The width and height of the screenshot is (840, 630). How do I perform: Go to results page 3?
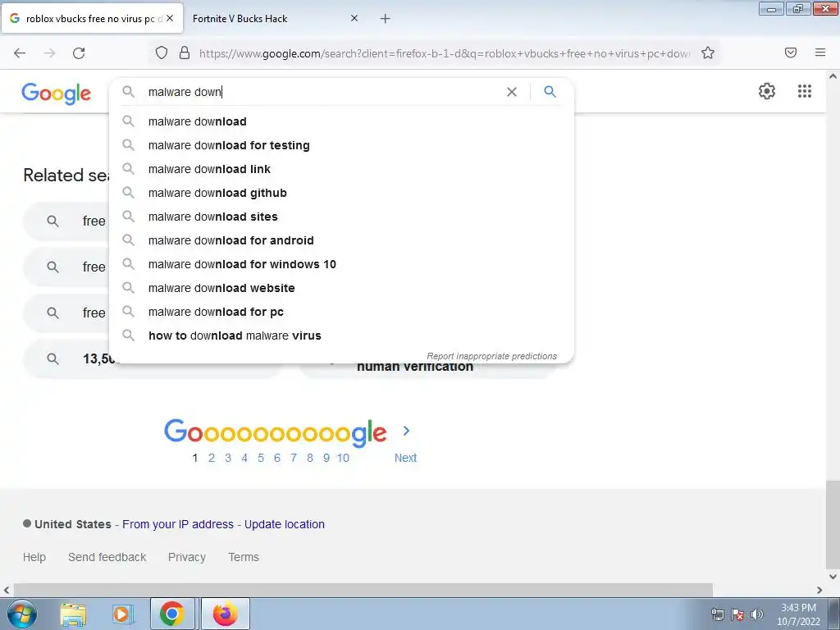coord(228,458)
